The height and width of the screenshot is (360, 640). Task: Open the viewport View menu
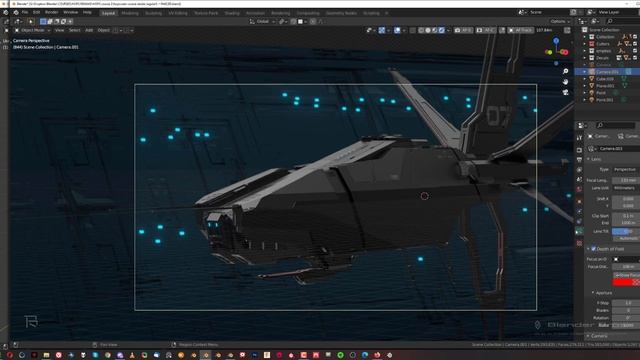59,30
